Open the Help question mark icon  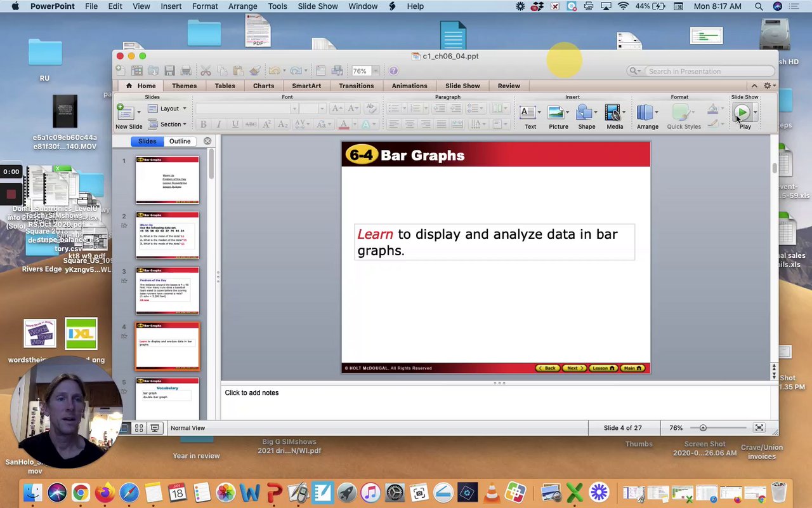click(393, 71)
